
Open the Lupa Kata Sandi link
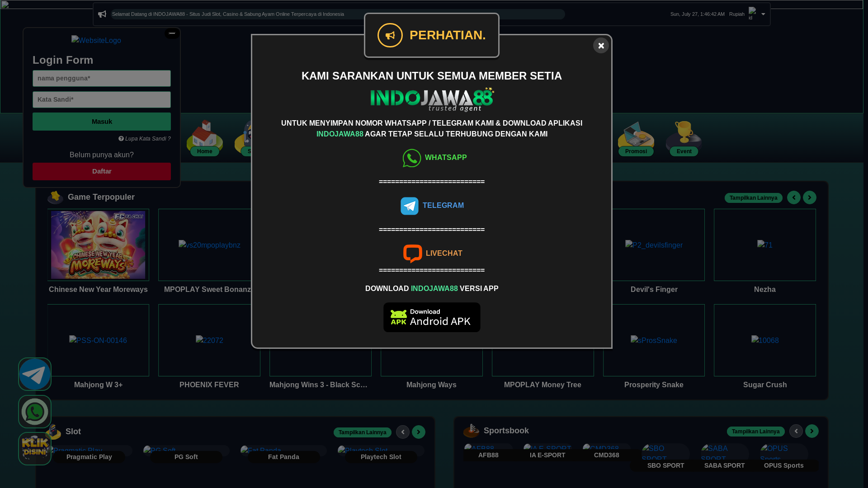[145, 139]
